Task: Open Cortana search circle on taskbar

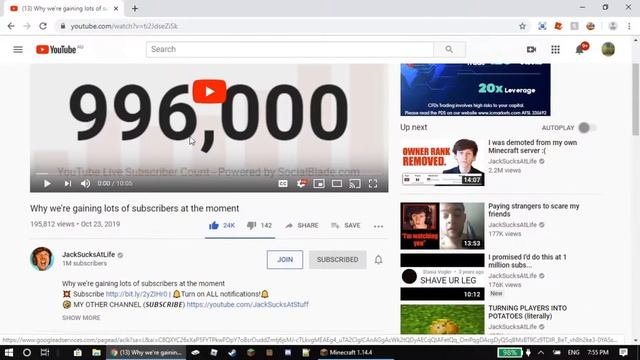Action: click(x=27, y=352)
